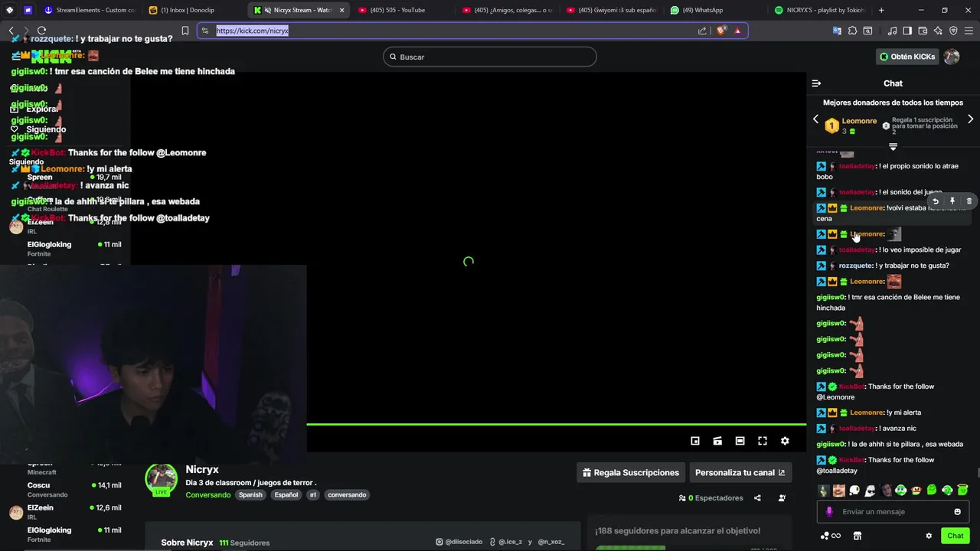This screenshot has height=551, width=980.
Task: Open browser extensions puzzle icon
Action: pos(853,31)
